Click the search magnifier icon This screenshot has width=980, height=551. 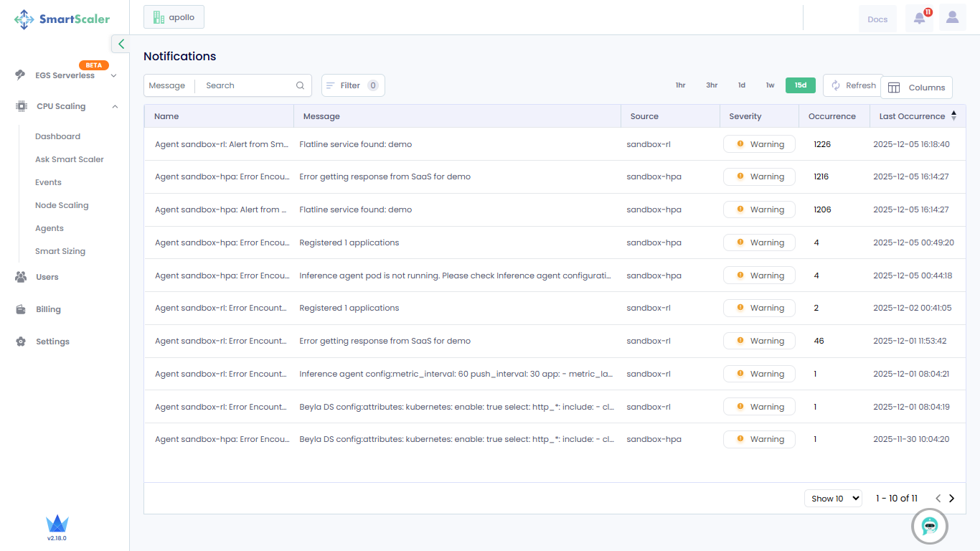coord(300,85)
